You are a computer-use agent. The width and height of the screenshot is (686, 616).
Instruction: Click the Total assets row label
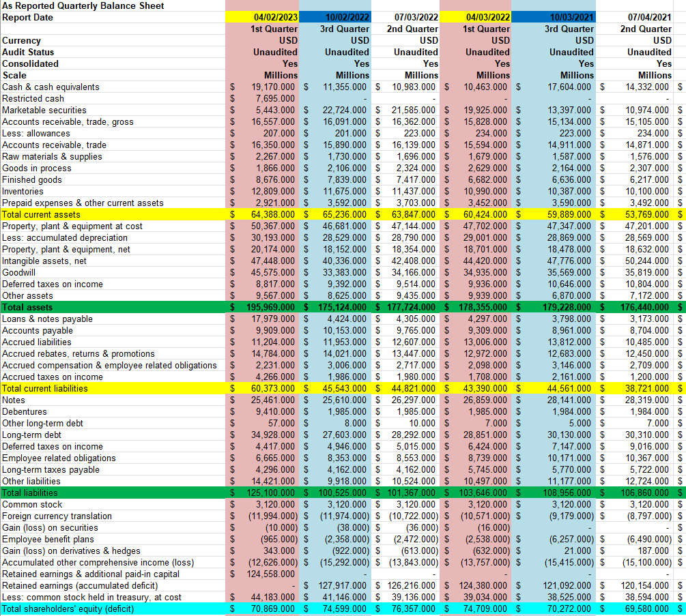point(27,307)
